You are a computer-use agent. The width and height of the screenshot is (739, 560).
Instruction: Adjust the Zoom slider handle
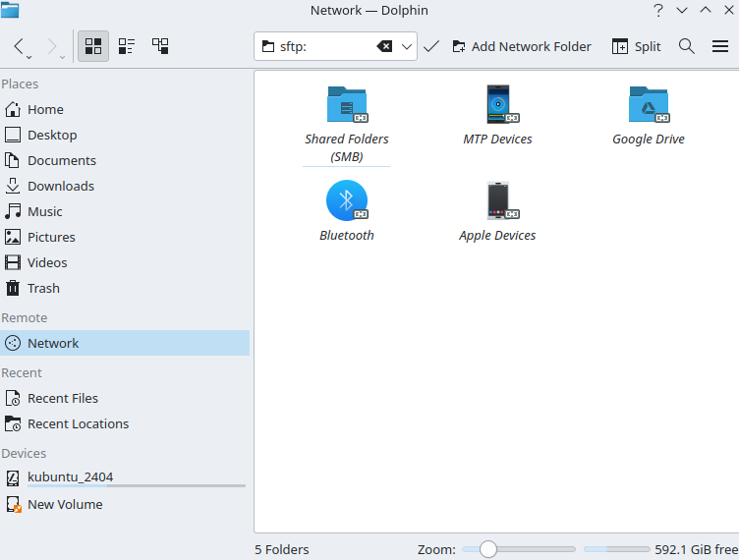pos(487,549)
